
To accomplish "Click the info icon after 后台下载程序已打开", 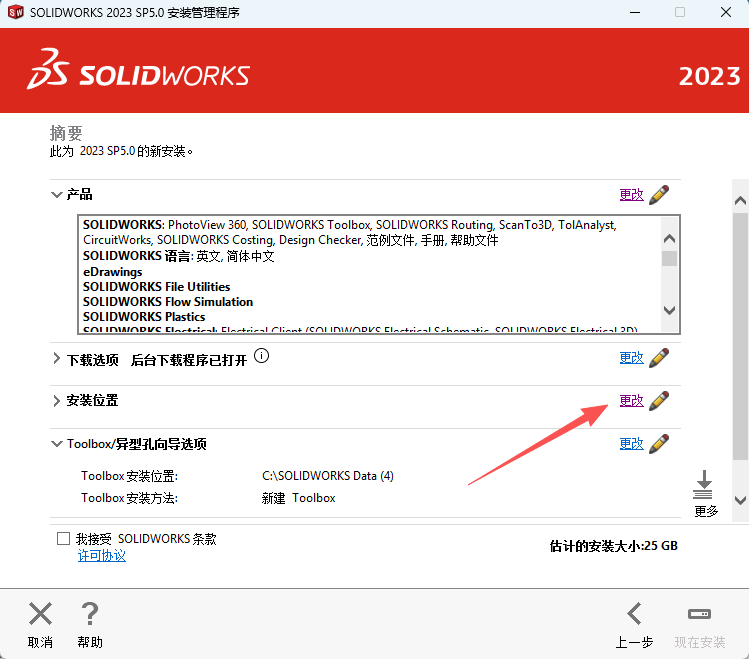I will [261, 356].
